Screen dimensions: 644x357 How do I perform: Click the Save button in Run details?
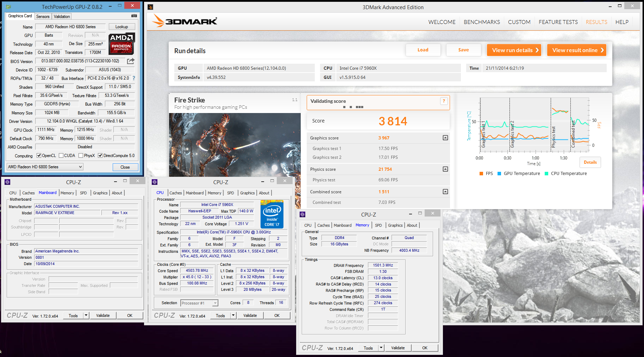click(463, 50)
